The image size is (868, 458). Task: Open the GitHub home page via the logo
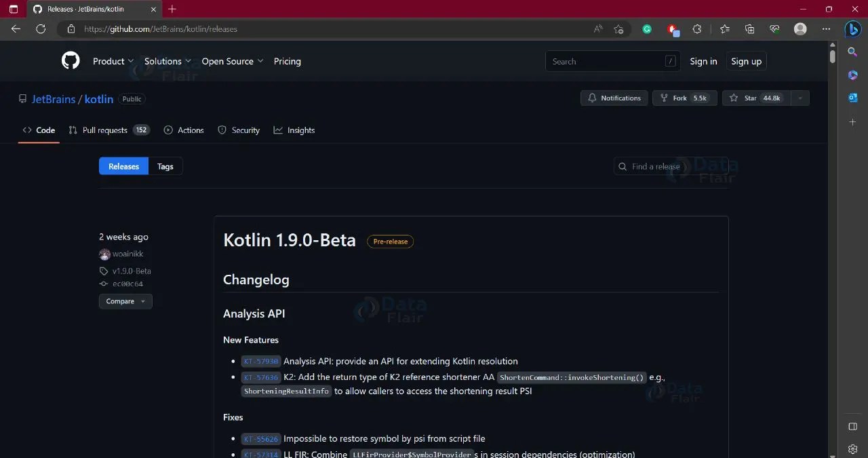tap(71, 61)
